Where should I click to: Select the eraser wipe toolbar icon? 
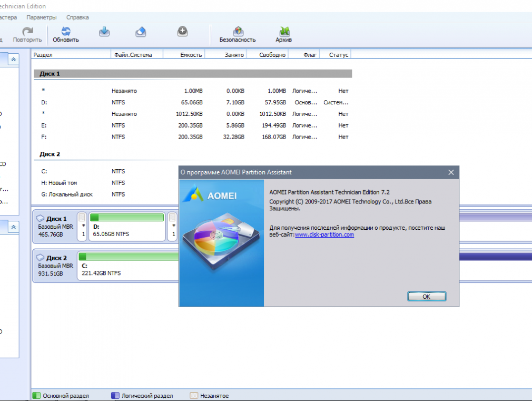click(141, 32)
